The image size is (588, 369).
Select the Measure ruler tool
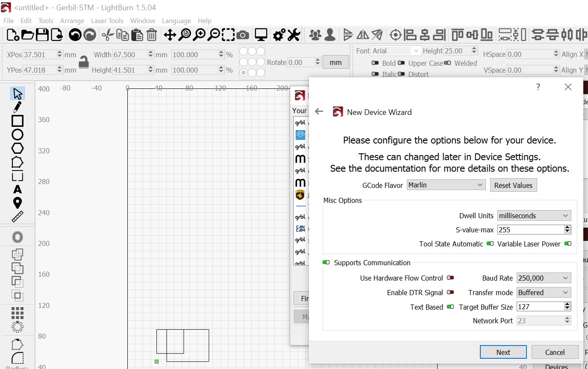18,217
